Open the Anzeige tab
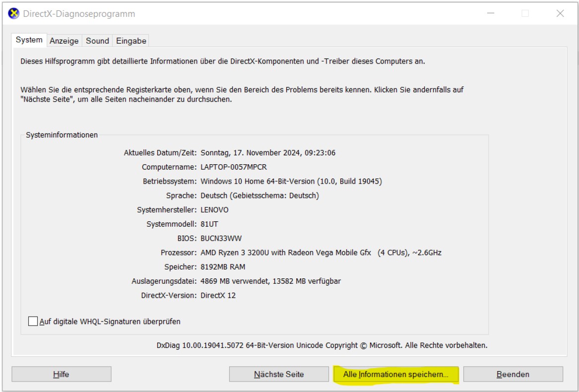This screenshot has width=579, height=392. click(x=64, y=41)
